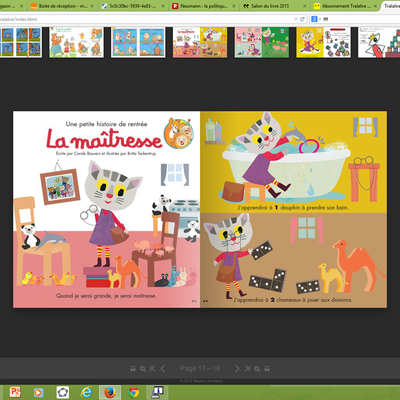Reload the page with the refresh icon
400x400 pixels.
pyautogui.click(x=302, y=19)
